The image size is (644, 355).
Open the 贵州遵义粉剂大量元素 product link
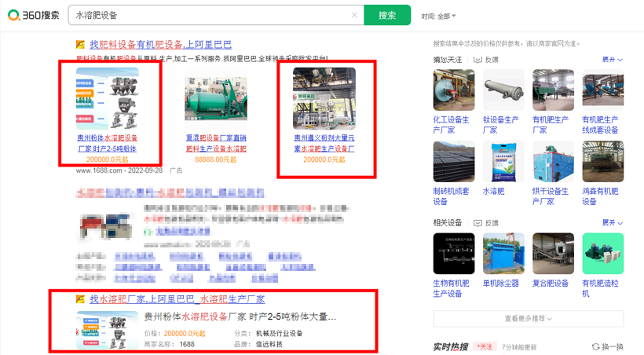[x=324, y=143]
